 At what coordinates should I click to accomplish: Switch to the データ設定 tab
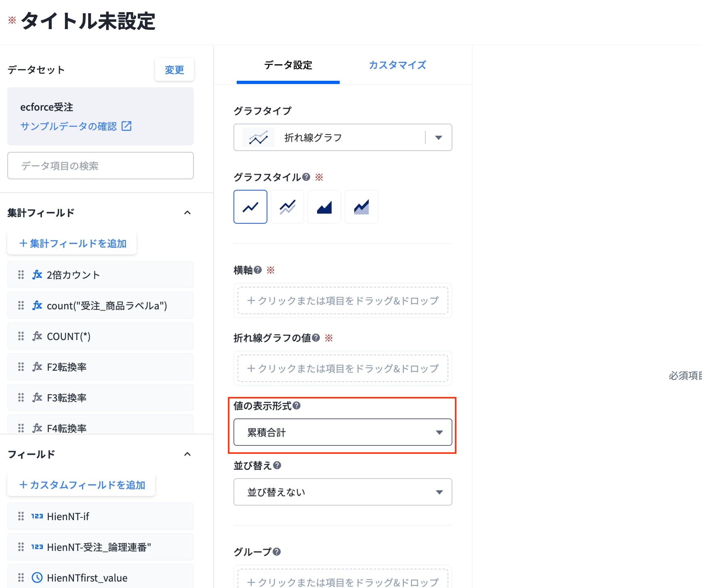point(288,65)
